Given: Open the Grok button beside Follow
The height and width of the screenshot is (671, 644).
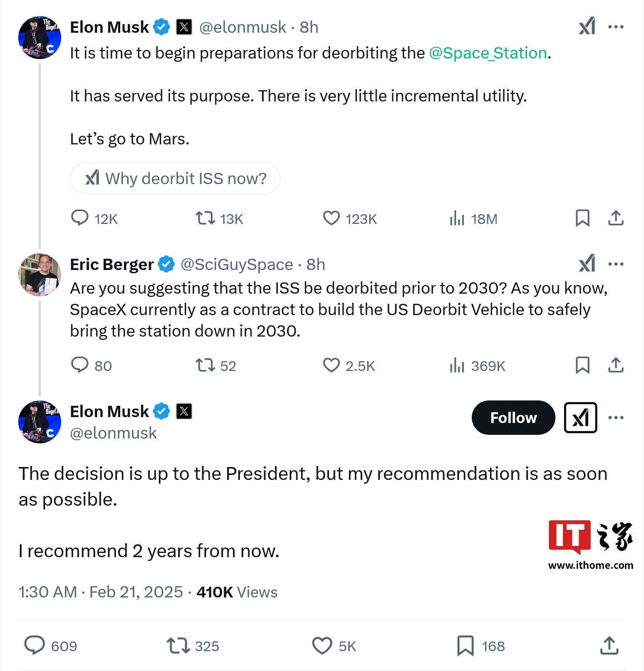Looking at the screenshot, I should 580,418.
